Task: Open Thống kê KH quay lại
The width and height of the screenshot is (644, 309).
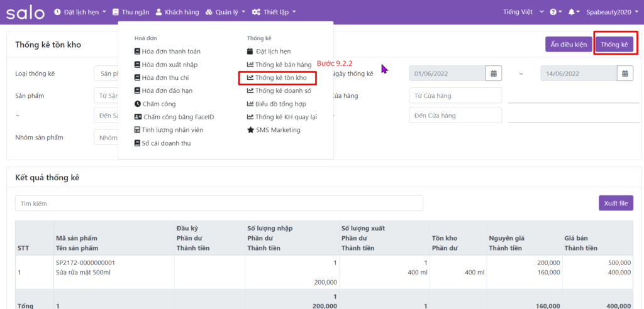Action: pyautogui.click(x=282, y=117)
